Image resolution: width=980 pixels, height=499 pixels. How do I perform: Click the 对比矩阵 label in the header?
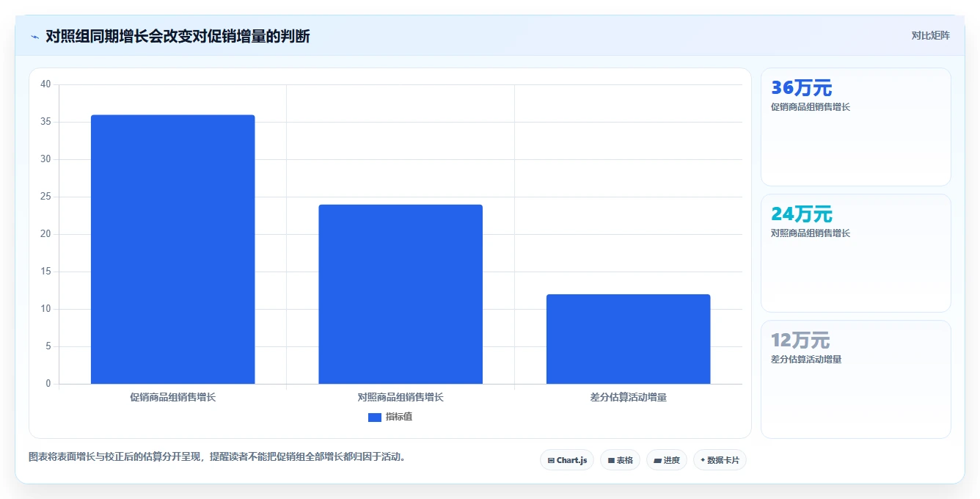point(930,35)
